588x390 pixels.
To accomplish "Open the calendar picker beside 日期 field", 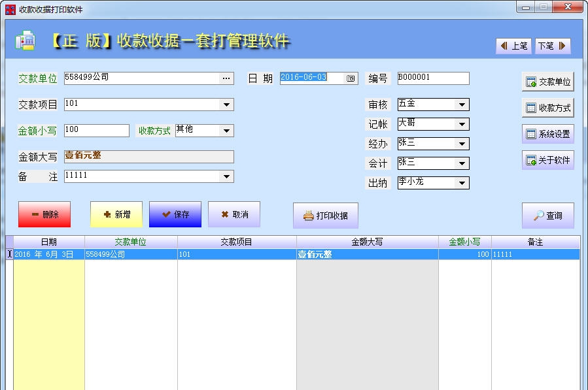I will [350, 78].
